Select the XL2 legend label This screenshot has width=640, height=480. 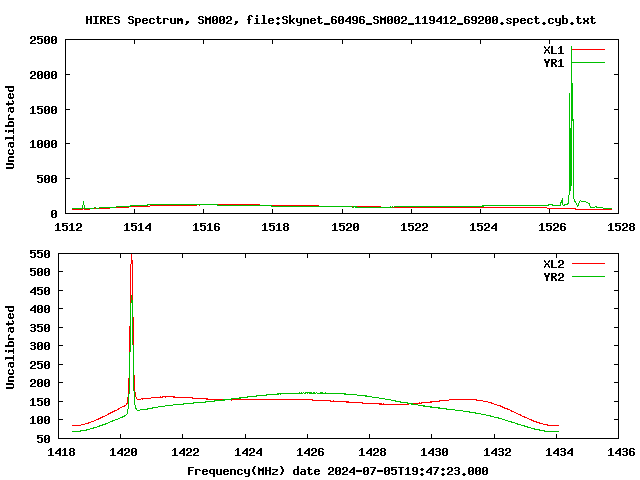point(553,264)
